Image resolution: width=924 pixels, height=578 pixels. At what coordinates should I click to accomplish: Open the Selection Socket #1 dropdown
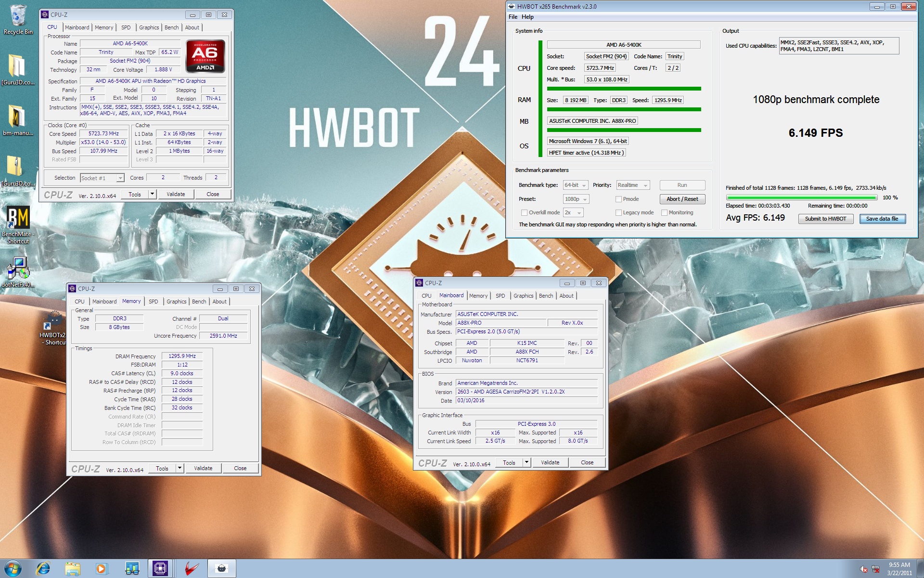[x=102, y=178]
